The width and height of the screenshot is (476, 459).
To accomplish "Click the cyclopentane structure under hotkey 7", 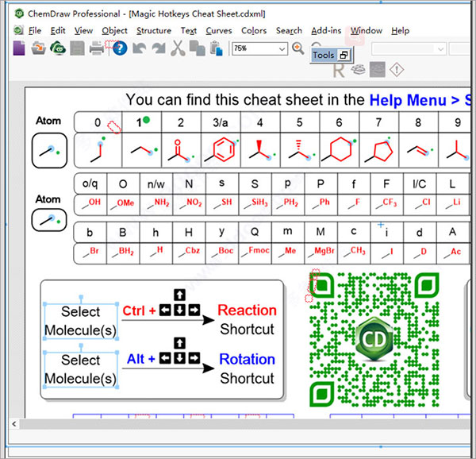I will point(379,150).
